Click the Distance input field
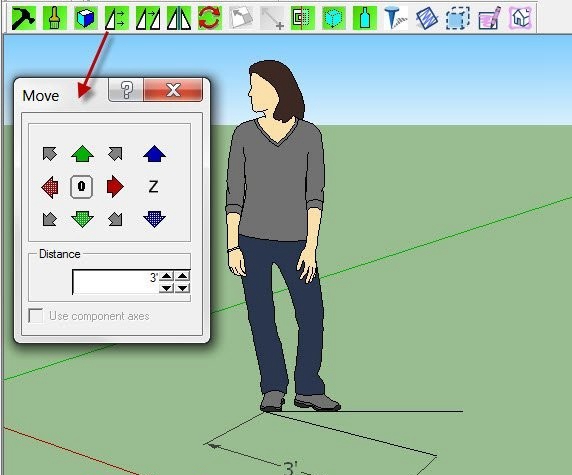The width and height of the screenshot is (572, 475). click(116, 282)
